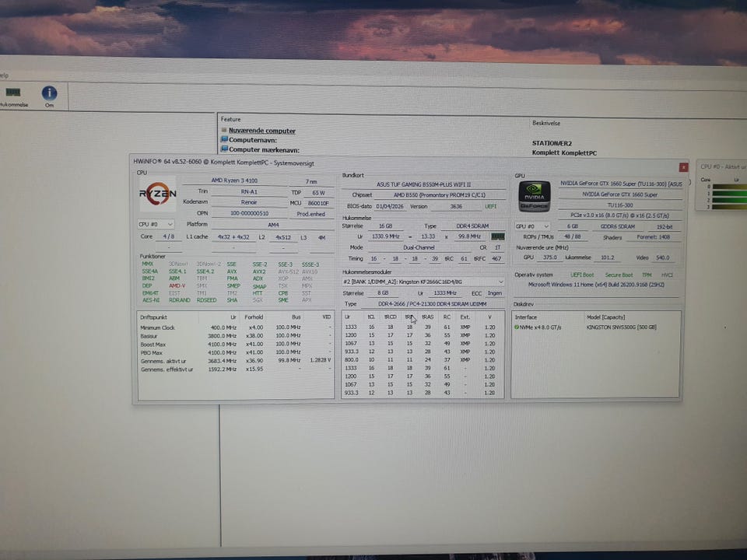Open the GPU #0 selector dropdown
The width and height of the screenshot is (747, 560).
pos(532,226)
